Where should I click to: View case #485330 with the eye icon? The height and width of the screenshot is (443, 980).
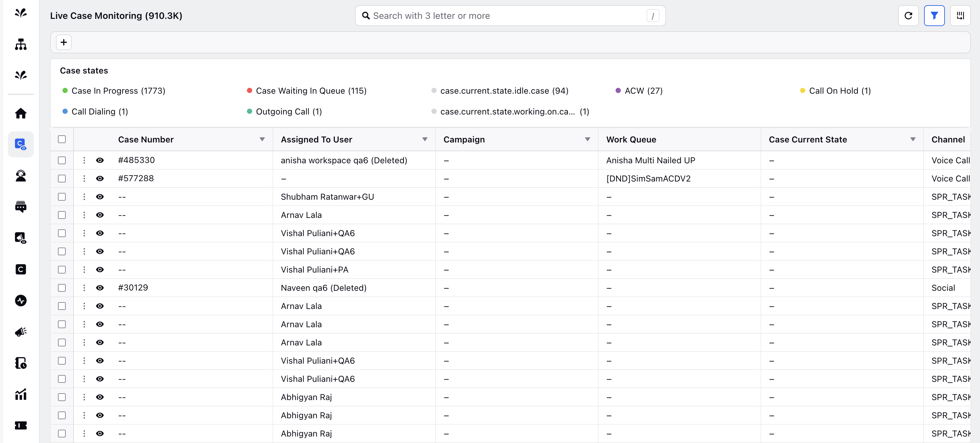100,160
